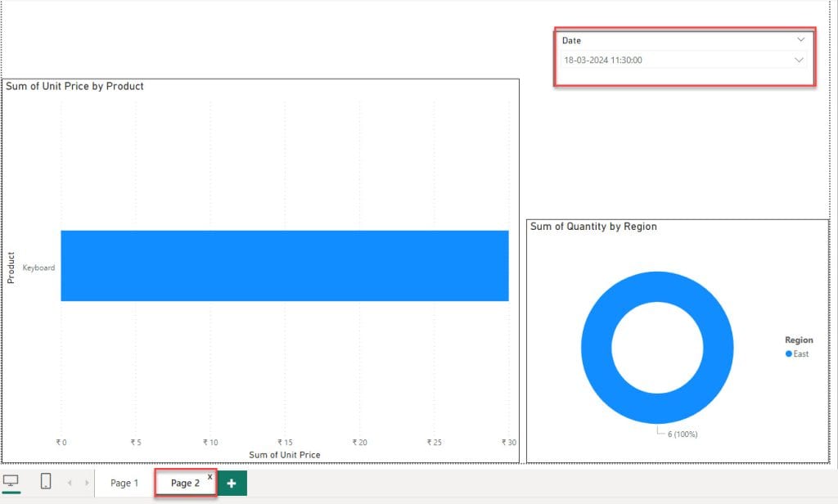838x504 pixels.
Task: Add a new page with plus button
Action: tap(232, 484)
